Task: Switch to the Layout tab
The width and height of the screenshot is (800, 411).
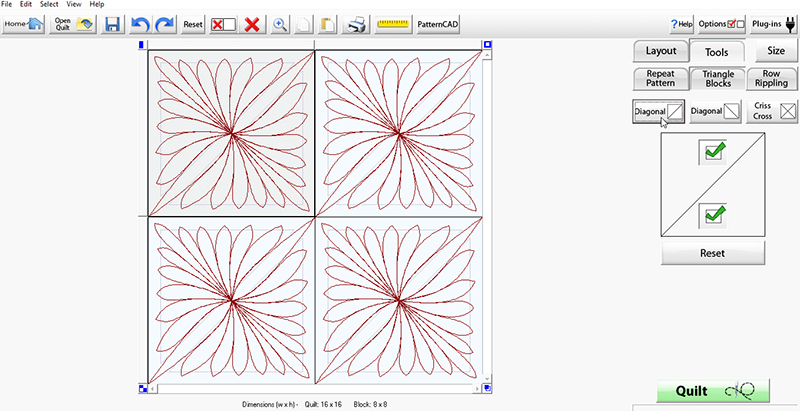Action: (x=661, y=51)
